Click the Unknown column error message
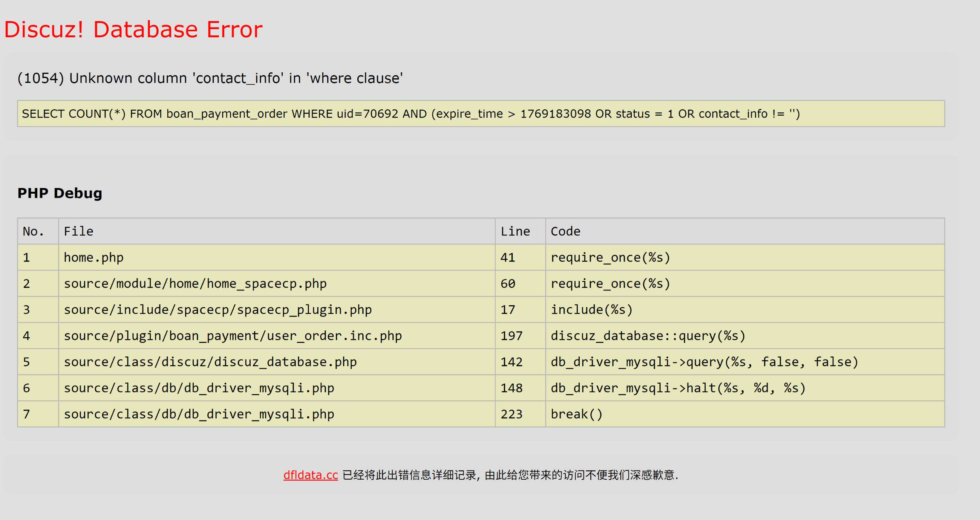This screenshot has height=520, width=980. click(210, 78)
